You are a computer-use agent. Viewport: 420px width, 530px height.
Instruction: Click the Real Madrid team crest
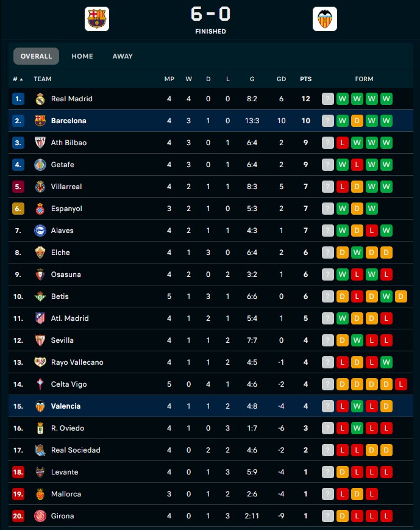point(40,99)
